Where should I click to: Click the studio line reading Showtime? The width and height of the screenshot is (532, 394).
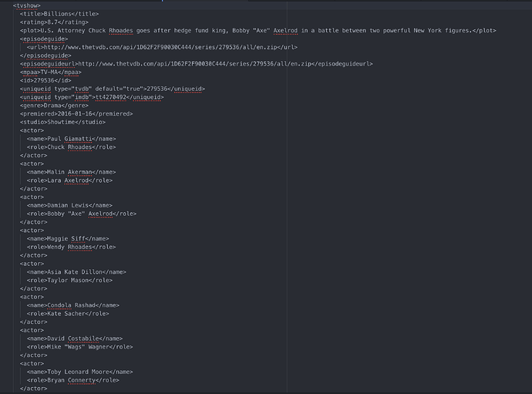[x=62, y=122]
